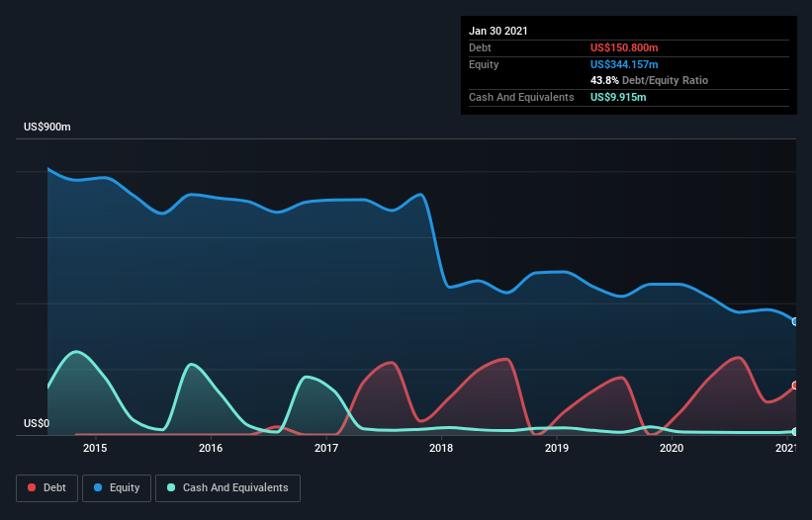Toggle the Equity series legend button
Image resolution: width=812 pixels, height=520 pixels.
pos(117,488)
